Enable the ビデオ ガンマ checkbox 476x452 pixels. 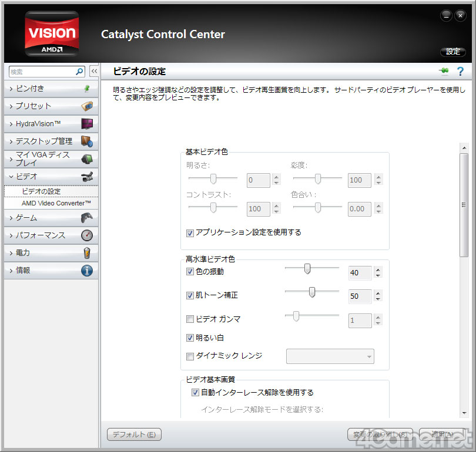pos(190,319)
